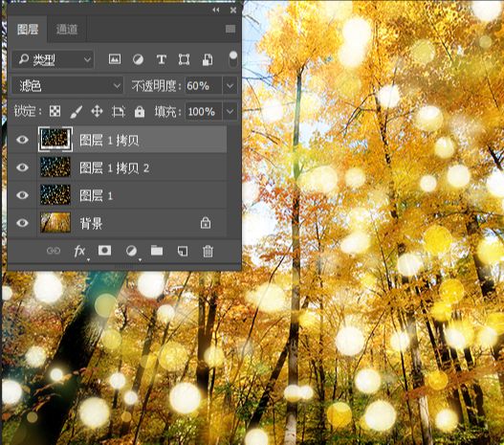The width and height of the screenshot is (504, 445).
Task: Lock artboard nesting icon
Action: (x=119, y=112)
